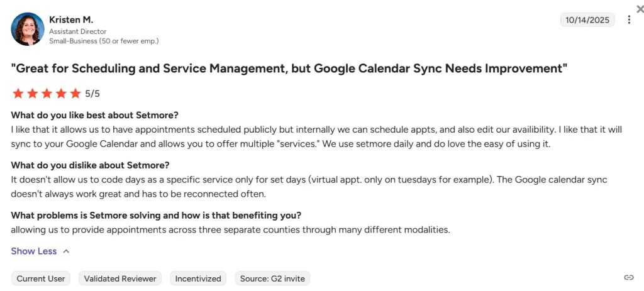Image resolution: width=644 pixels, height=291 pixels.
Task: Click the fourth rating star
Action: 61,94
